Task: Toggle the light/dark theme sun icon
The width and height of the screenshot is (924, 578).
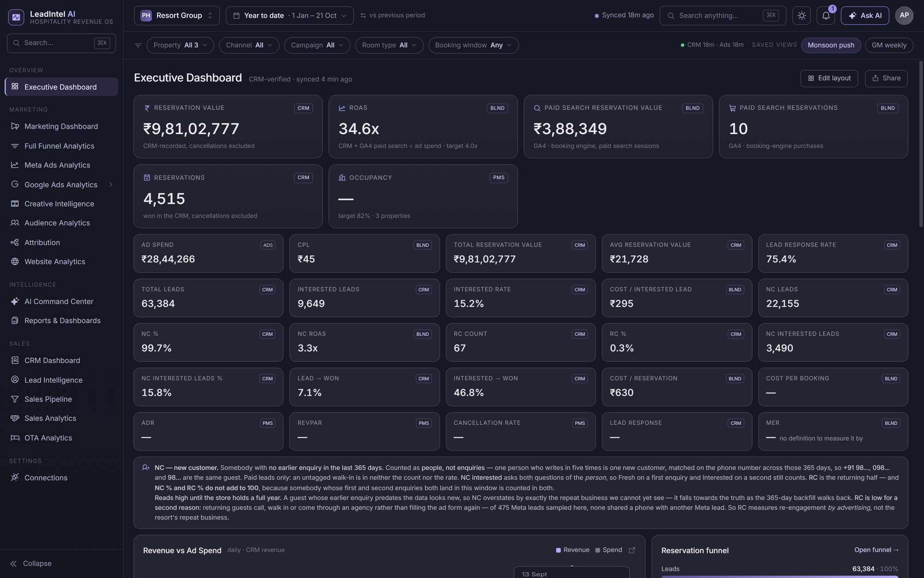Action: [802, 15]
